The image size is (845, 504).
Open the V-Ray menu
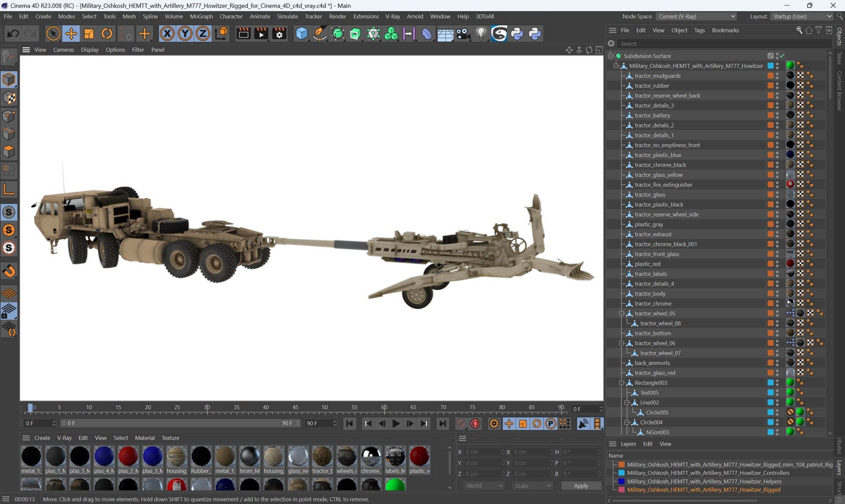[x=393, y=16]
